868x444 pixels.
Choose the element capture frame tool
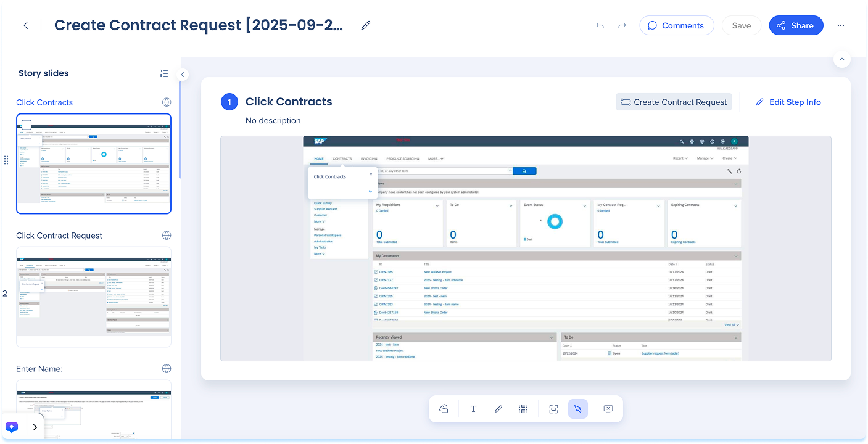[553, 409]
